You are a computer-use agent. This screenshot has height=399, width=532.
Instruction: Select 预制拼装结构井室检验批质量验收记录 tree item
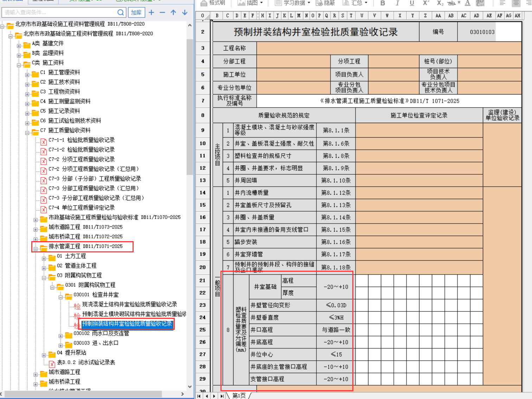pos(127,324)
